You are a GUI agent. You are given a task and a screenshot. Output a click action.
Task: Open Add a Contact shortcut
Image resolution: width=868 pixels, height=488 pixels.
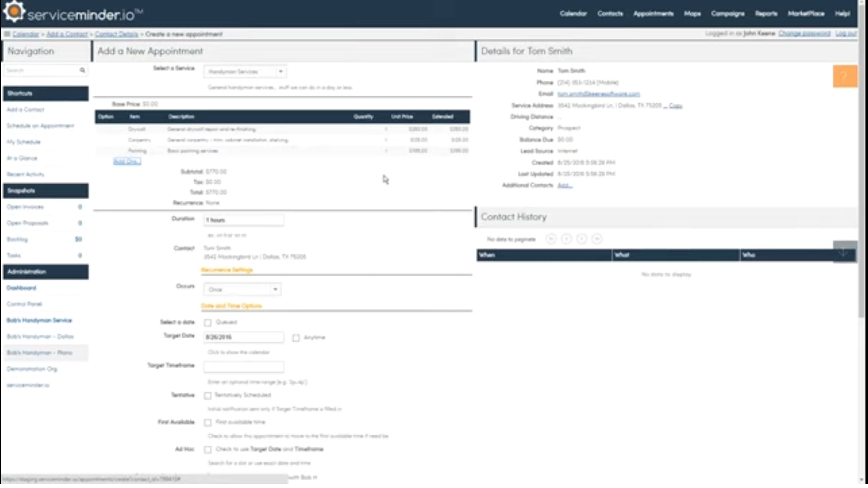click(25, 110)
